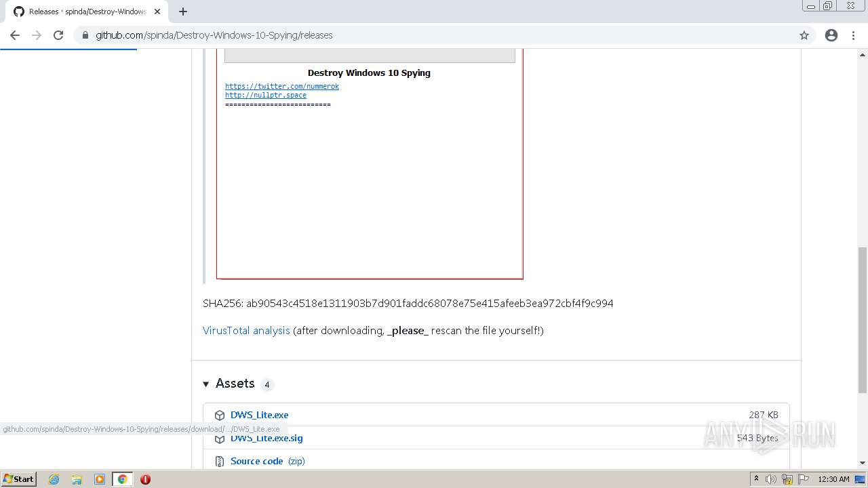Open the Chrome three-dot menu

(854, 35)
